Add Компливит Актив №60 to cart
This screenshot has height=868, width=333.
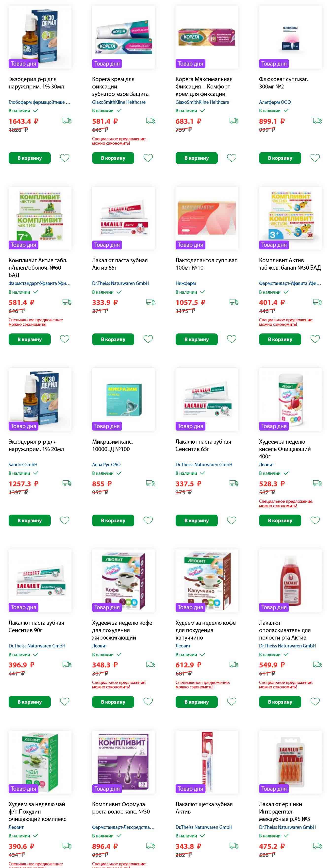tap(30, 339)
